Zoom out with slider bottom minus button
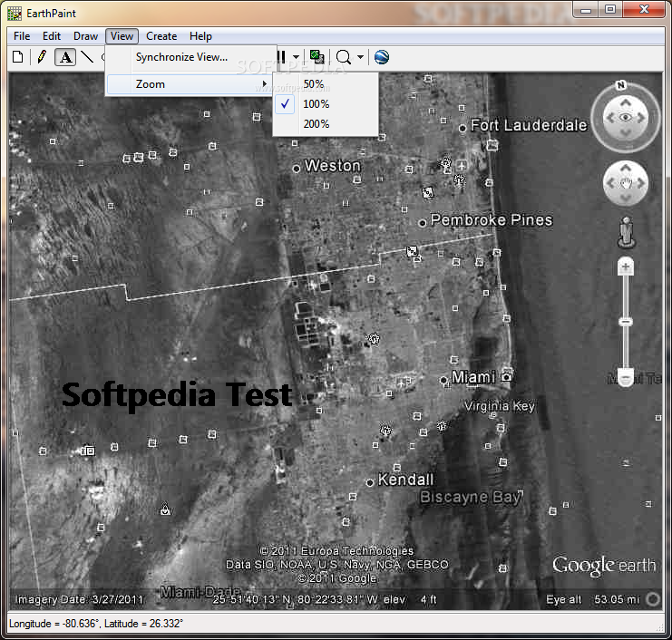The height and width of the screenshot is (640, 672). pos(626,378)
